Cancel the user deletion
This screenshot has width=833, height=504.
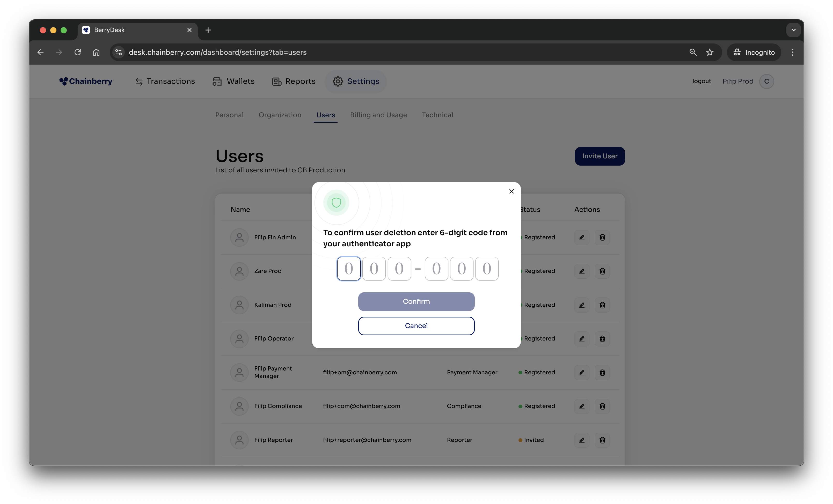pyautogui.click(x=416, y=326)
